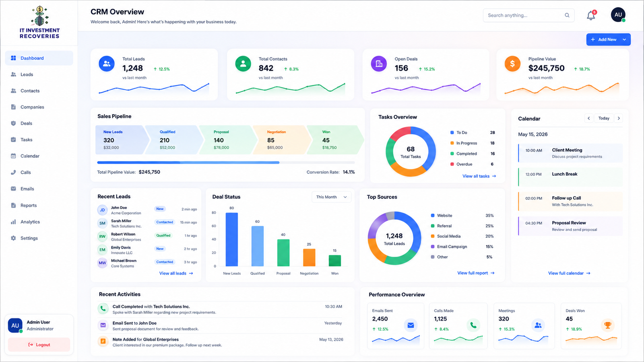This screenshot has width=644, height=362.
Task: Follow the View full report link
Action: (x=476, y=273)
